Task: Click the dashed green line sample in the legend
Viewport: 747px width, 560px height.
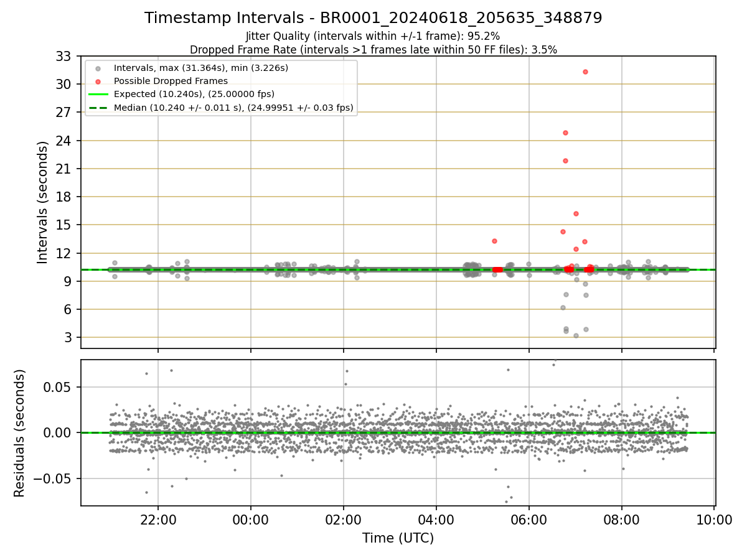Action: click(98, 108)
